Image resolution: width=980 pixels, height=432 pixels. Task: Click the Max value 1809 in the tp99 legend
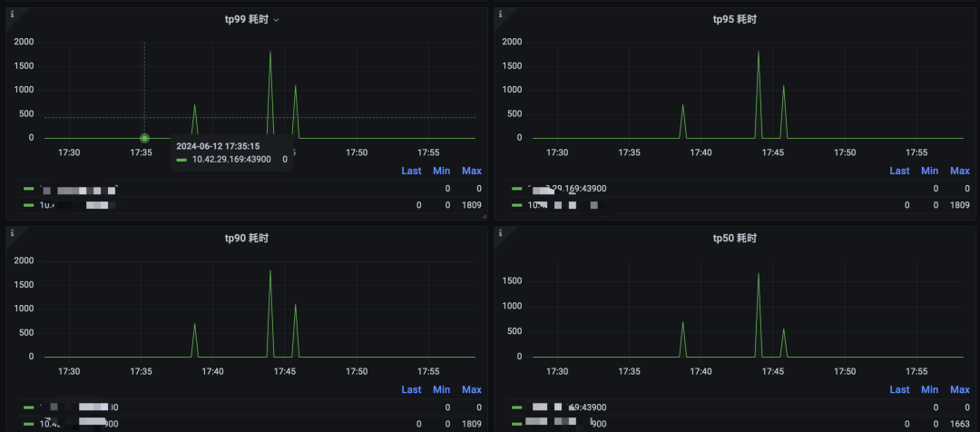[472, 205]
